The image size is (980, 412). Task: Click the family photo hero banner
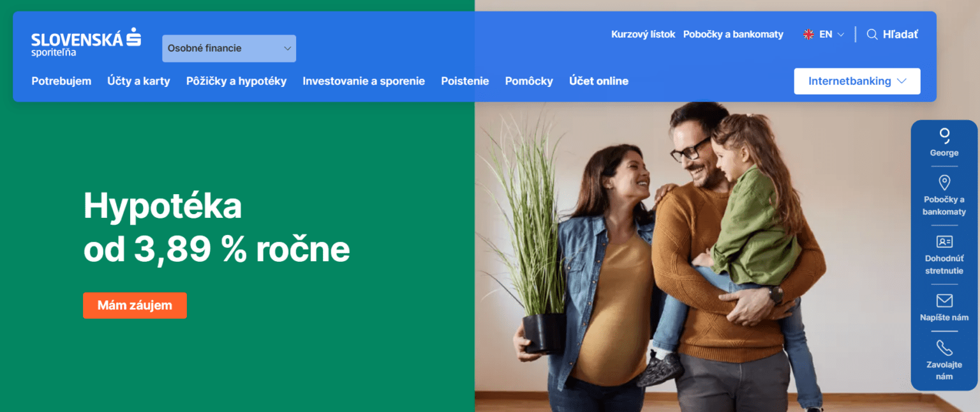(692, 257)
